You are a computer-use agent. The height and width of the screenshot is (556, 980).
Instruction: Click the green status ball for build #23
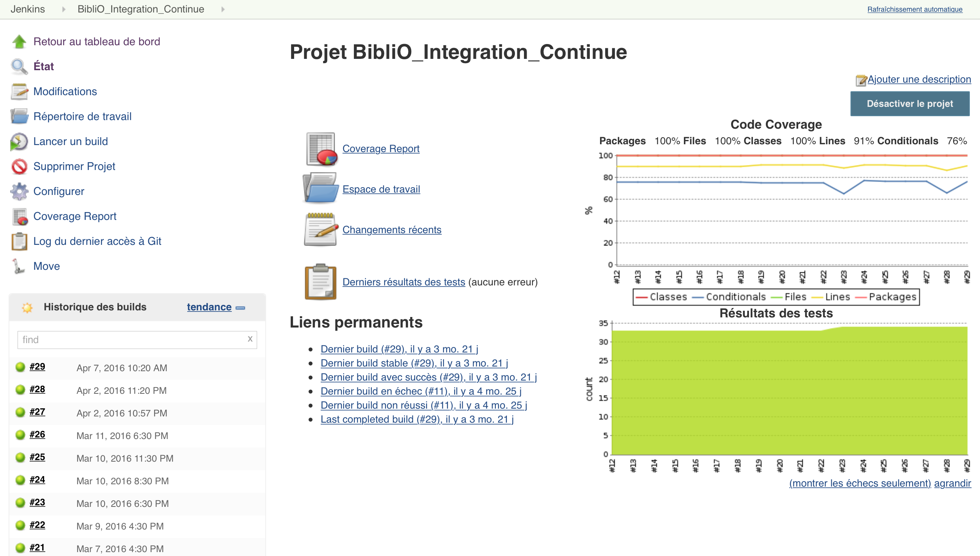[x=20, y=503]
